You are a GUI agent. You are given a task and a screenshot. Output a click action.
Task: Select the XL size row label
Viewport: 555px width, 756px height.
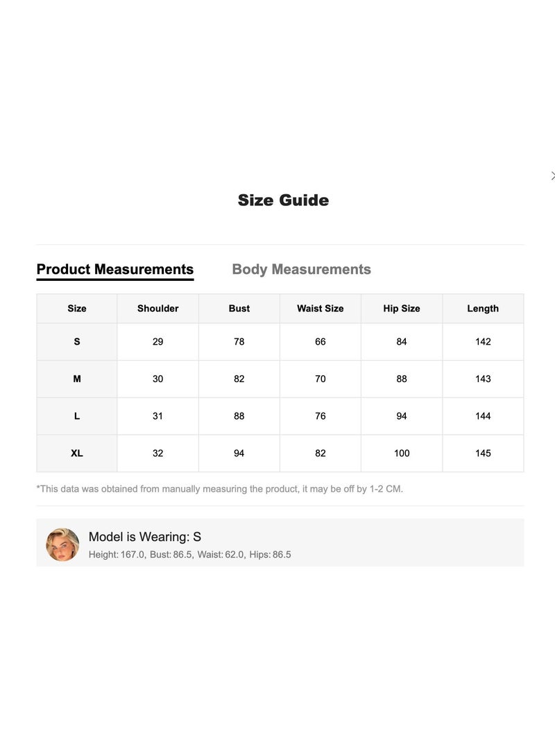click(x=77, y=453)
